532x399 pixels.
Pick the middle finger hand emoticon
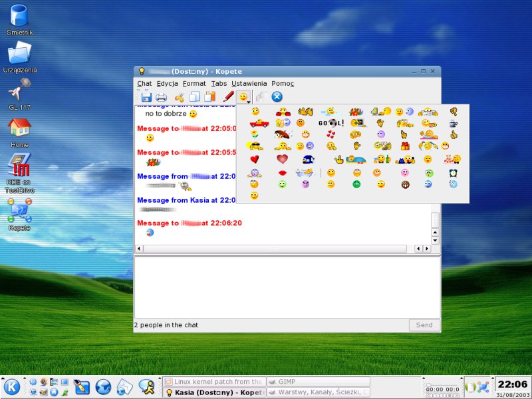tap(338, 159)
